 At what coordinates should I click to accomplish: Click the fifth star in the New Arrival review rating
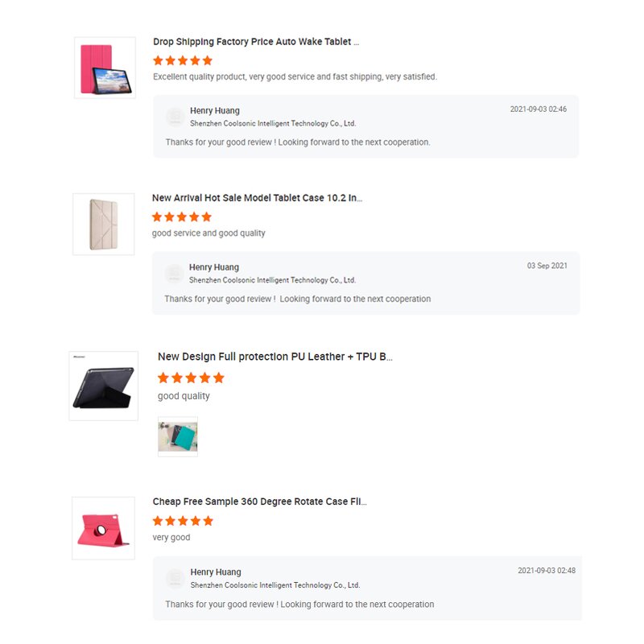[x=208, y=216]
